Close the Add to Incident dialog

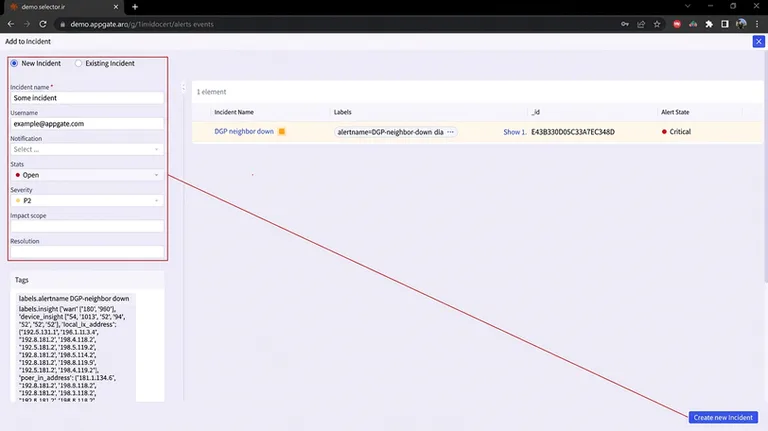click(759, 42)
